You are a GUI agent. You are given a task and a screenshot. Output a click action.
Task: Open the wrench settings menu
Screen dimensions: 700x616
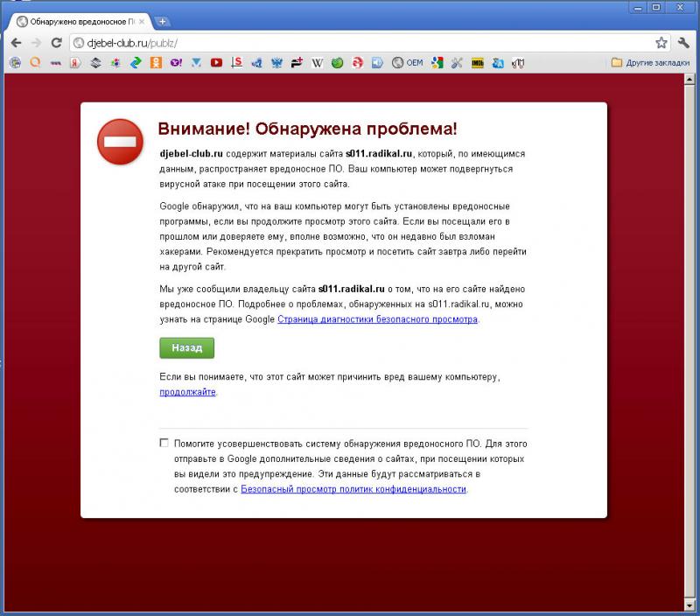pos(683,43)
